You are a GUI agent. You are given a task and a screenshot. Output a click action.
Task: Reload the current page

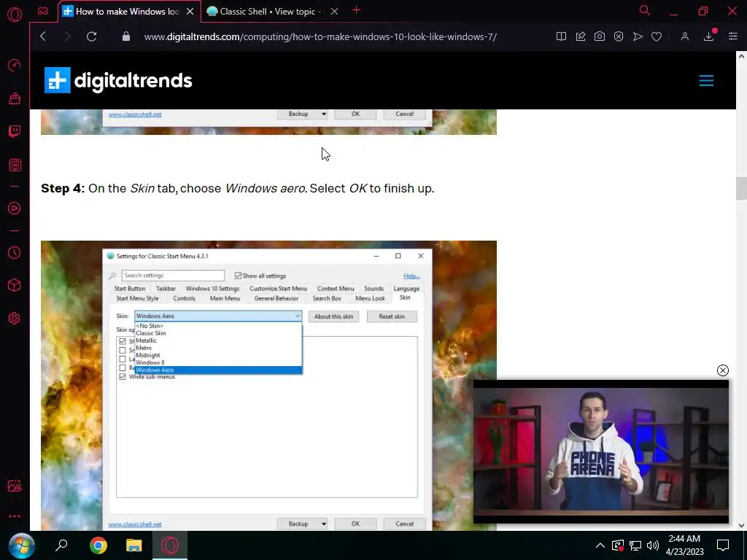[91, 36]
